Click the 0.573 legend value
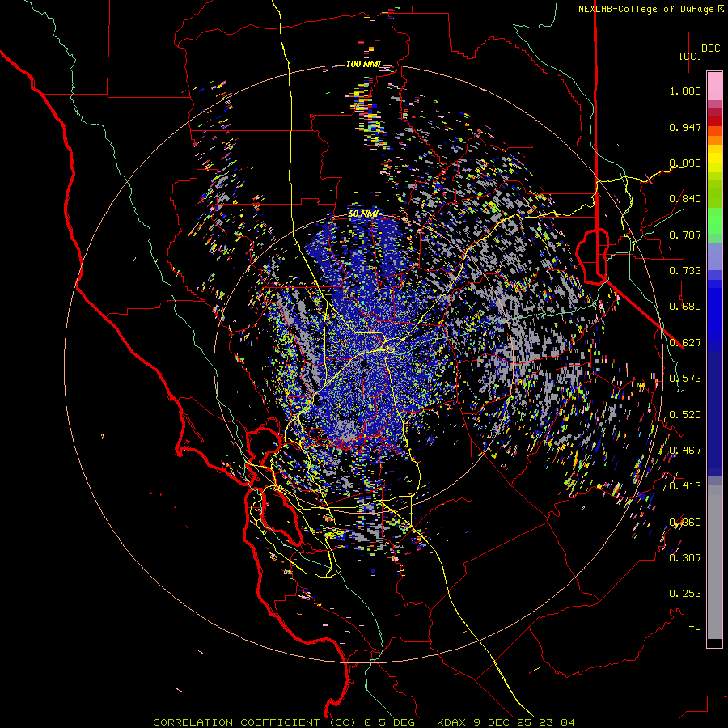Image resolution: width=728 pixels, height=728 pixels. coord(685,379)
